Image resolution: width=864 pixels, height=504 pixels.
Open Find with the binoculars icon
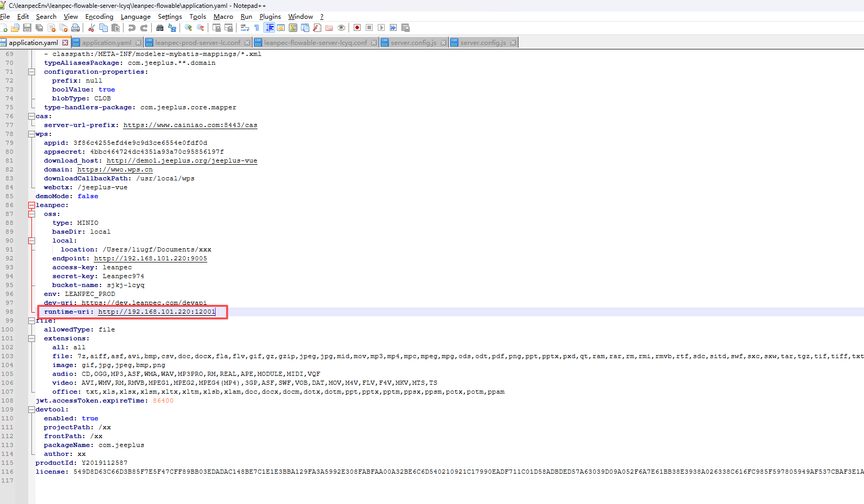160,28
